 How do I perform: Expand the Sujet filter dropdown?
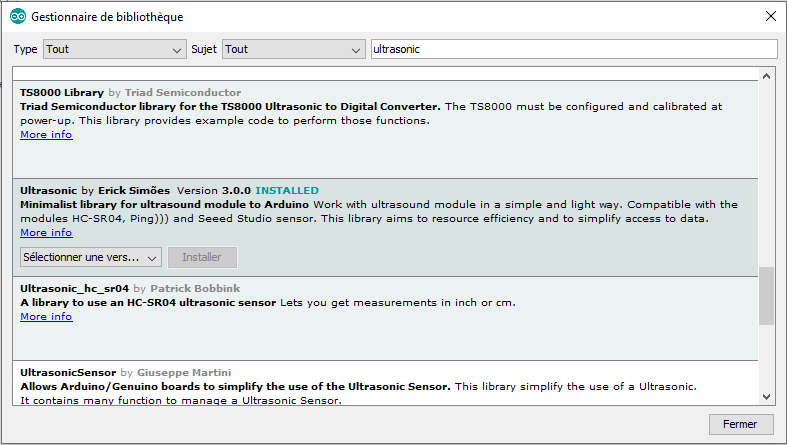(293, 49)
